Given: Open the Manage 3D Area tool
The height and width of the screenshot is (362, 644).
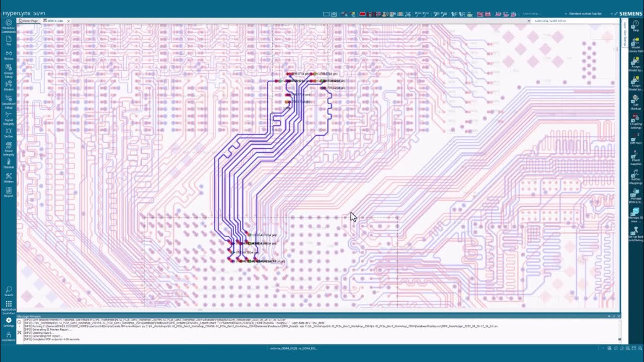Looking at the screenshot, I should (636, 215).
